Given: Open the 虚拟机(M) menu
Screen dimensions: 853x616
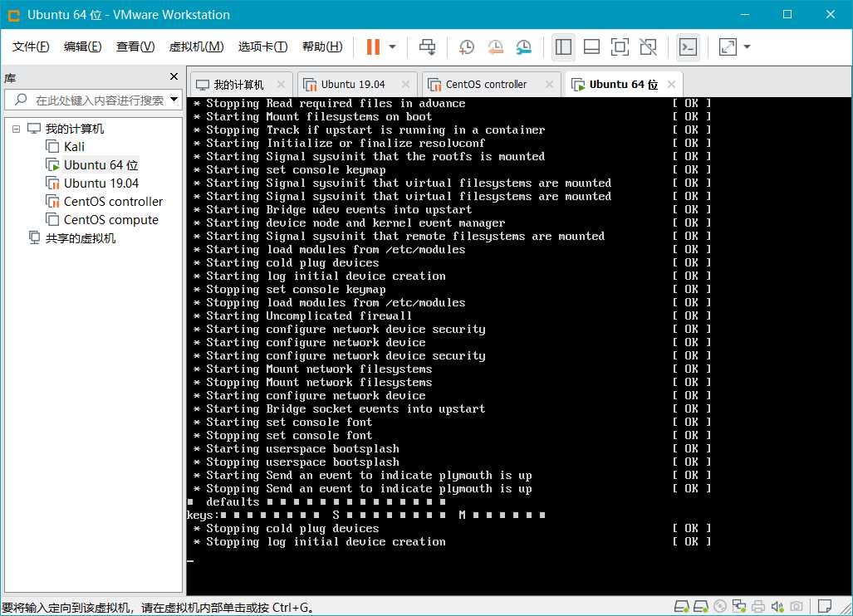Looking at the screenshot, I should coord(196,46).
